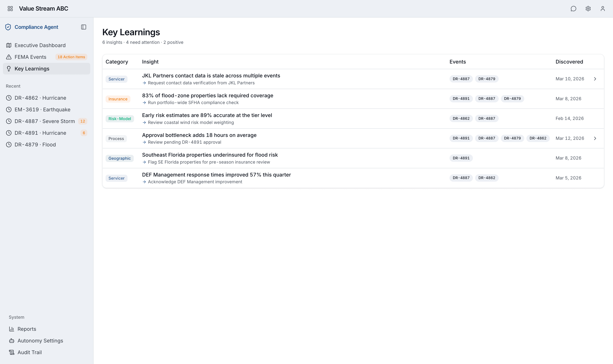Click the Process category tag
Image resolution: width=613 pixels, height=364 pixels.
pos(116,139)
